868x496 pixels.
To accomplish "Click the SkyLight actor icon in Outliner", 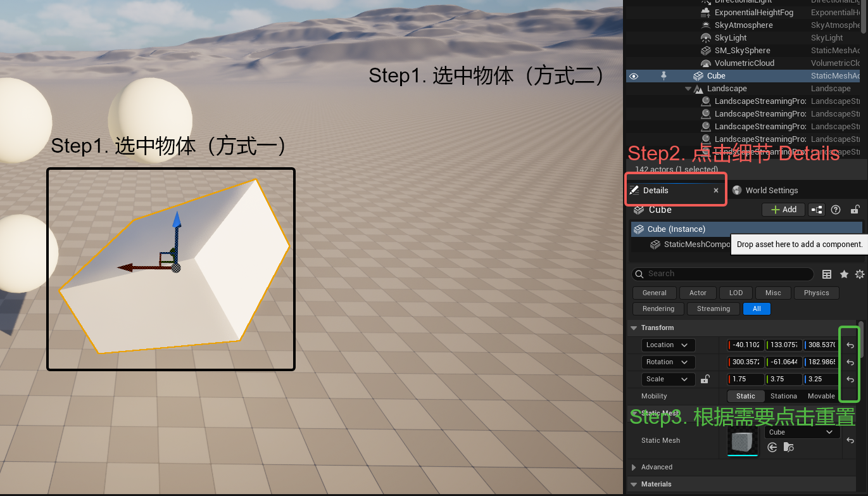I will pos(706,38).
